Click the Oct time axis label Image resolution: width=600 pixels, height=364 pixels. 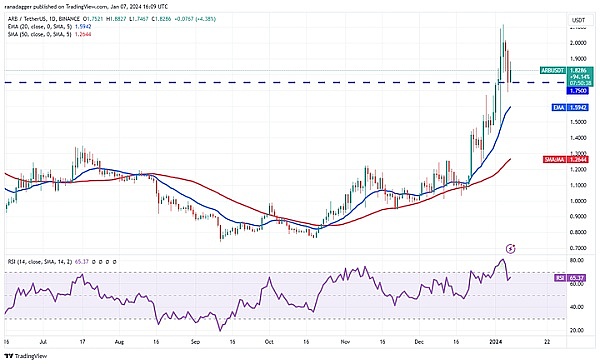269,342
